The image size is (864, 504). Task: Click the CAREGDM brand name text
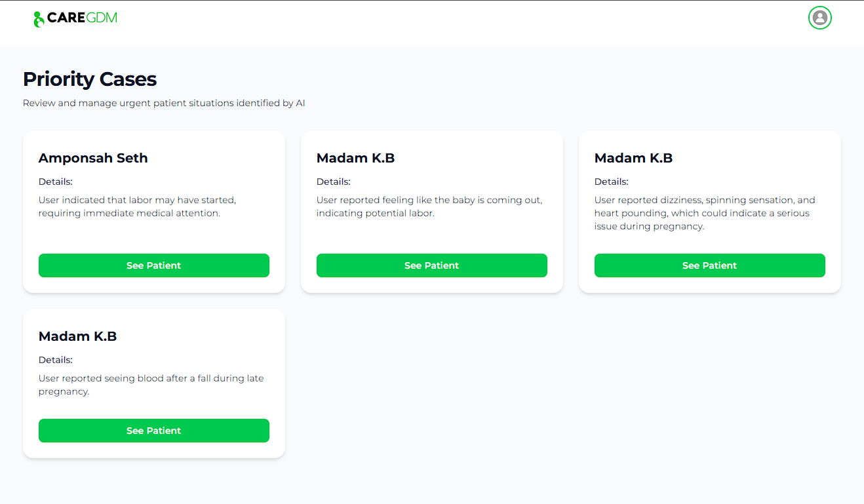point(82,18)
